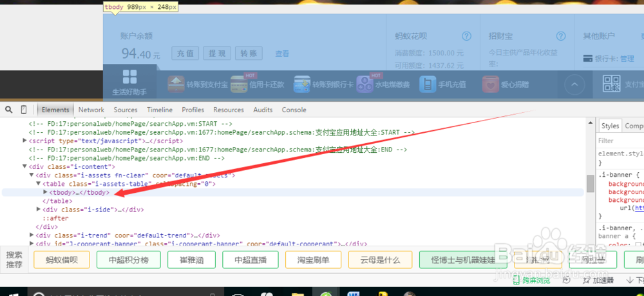The image size is (644, 296).
Task: Collapse the div i-content node
Action: (24, 166)
